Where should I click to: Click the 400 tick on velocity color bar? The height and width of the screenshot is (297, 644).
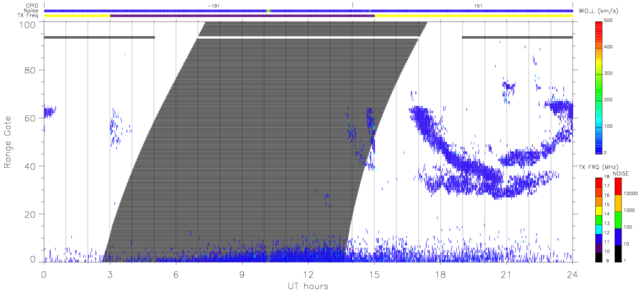(x=609, y=47)
